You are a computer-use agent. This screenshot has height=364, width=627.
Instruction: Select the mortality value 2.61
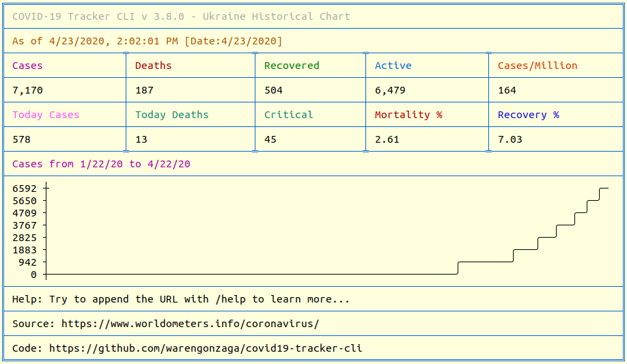(387, 139)
